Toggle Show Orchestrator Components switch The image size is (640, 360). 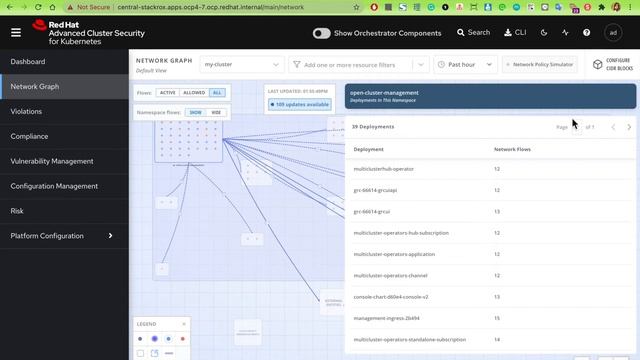click(322, 33)
